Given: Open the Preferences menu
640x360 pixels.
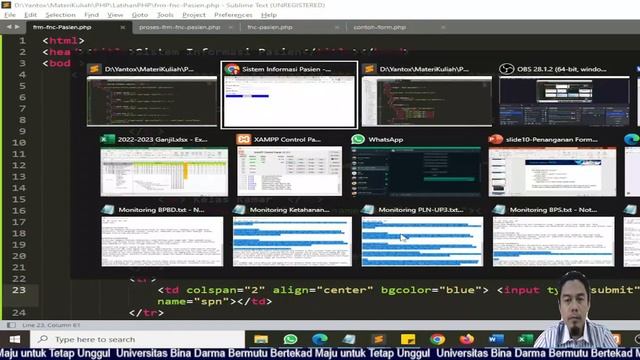Looking at the screenshot, I should (233, 15).
